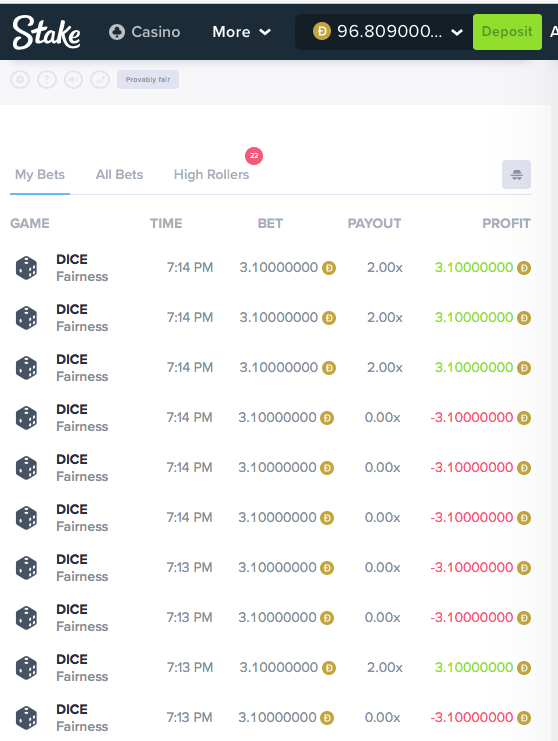Click the Dogecoin icon beside the balance
The height and width of the screenshot is (741, 558).
point(322,32)
